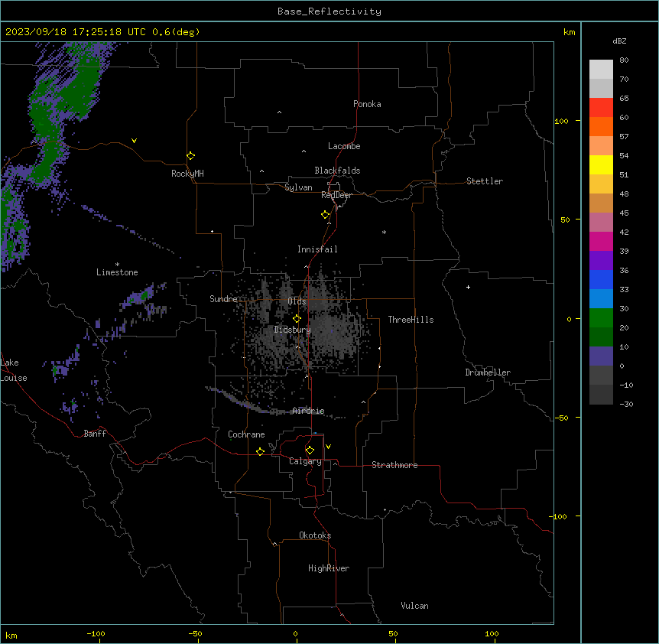Screen dimensions: 659x644
Task: Click the yellow marker south of RedDeer
Action: 325,215
